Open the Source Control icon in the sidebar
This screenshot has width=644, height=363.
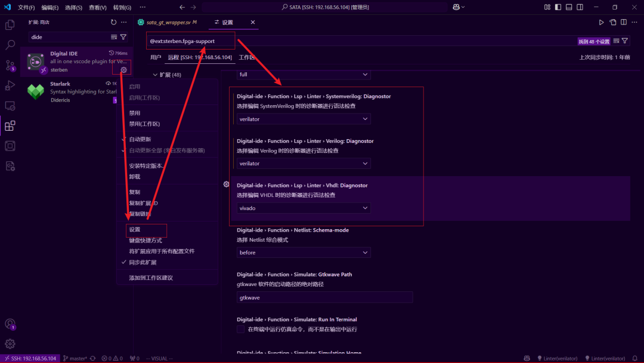[9, 64]
